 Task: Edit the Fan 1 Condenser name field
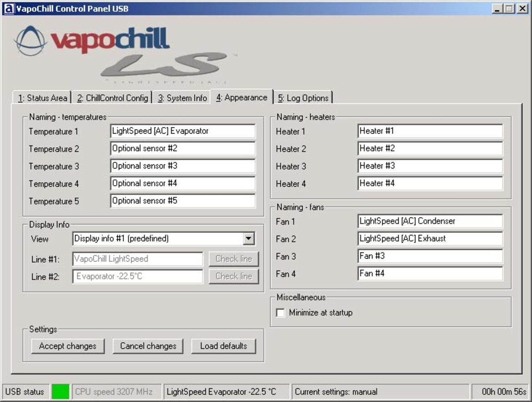click(430, 221)
